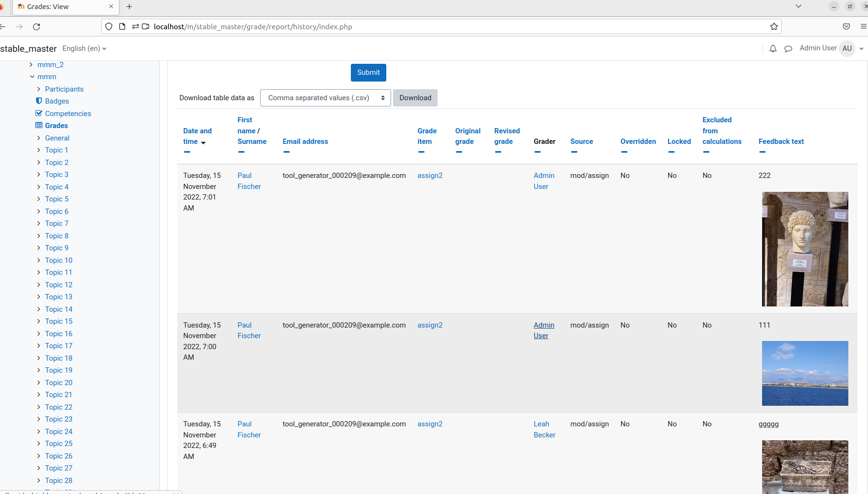Click the Grades table icon in sidebar
Image resolution: width=868 pixels, height=494 pixels.
[39, 125]
